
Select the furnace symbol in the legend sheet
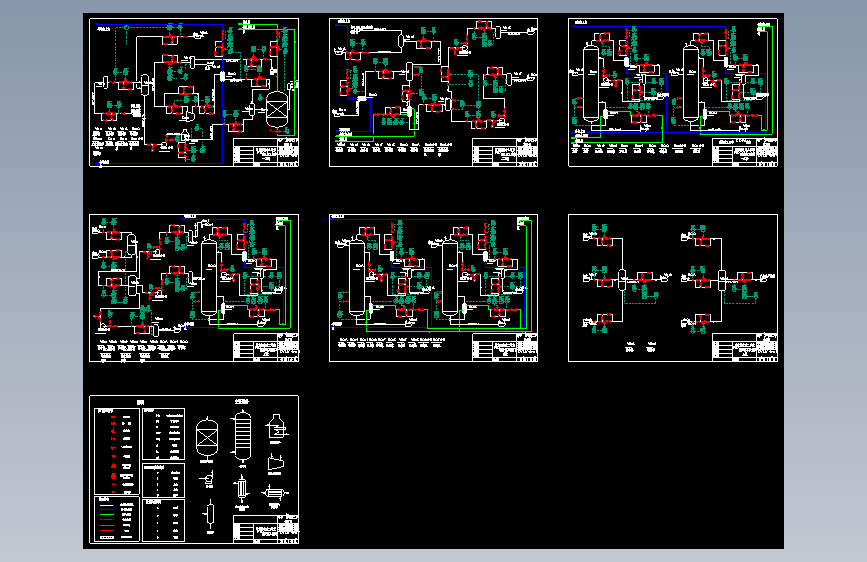[277, 426]
